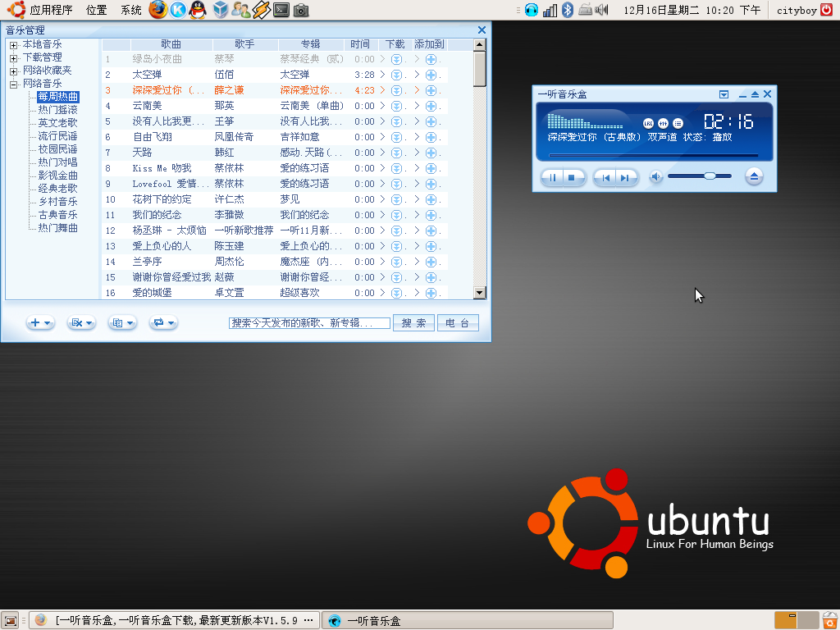Viewport: 840px width, 630px height.
Task: Add 云南美 to a list
Action: [x=431, y=106]
